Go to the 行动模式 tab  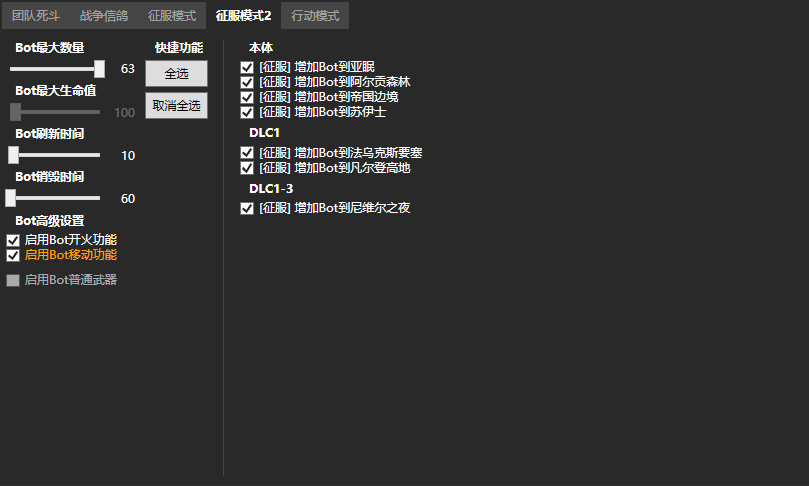pos(315,16)
